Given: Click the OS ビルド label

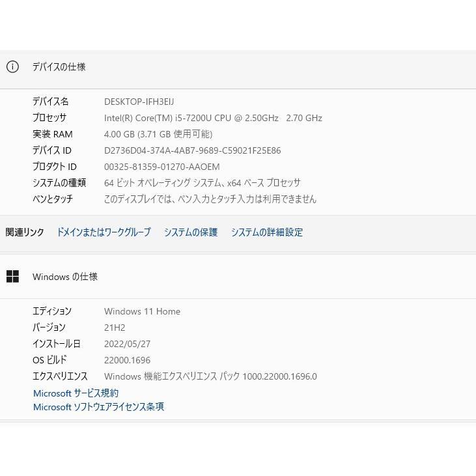Looking at the screenshot, I should tap(49, 360).
